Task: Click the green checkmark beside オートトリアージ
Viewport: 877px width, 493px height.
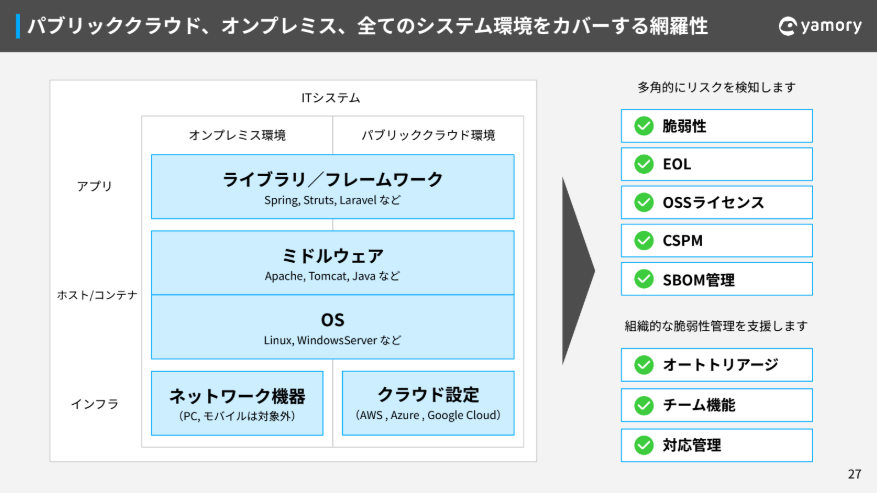Action: click(x=643, y=365)
